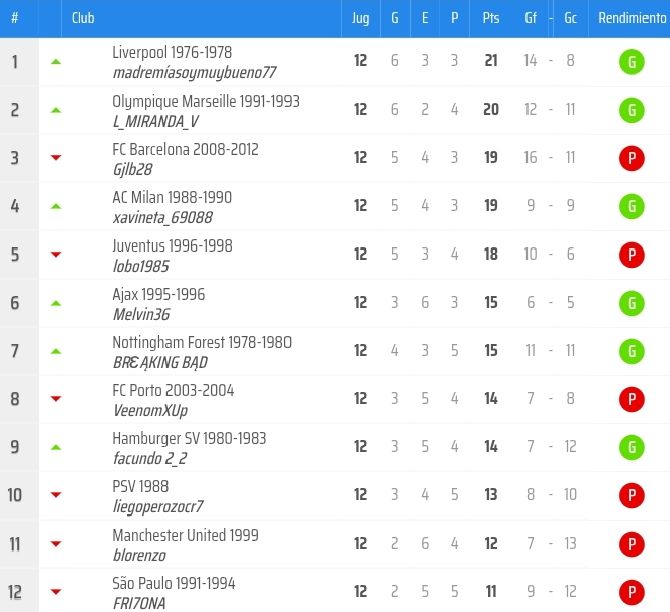Click the green up arrow beside Nottingham Forest
Viewport: 670px width, 612px height.
(56, 351)
